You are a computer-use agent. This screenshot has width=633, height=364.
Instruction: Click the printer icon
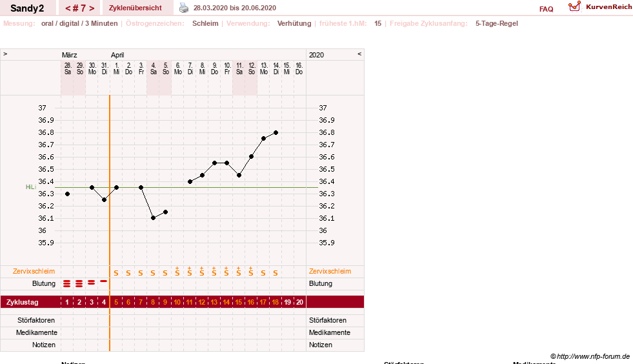click(x=184, y=8)
